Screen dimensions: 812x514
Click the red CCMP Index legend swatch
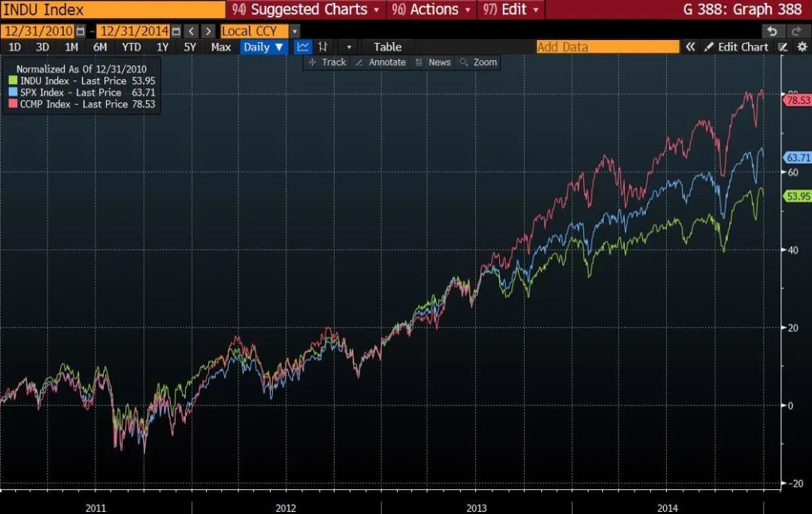13,104
